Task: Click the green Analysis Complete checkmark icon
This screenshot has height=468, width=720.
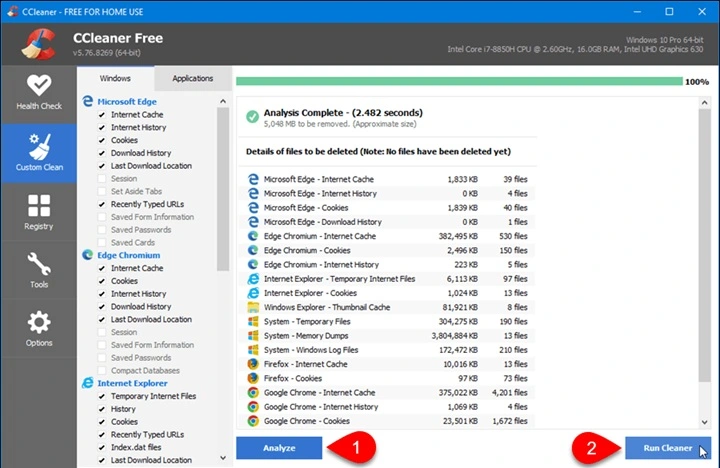Action: pyautogui.click(x=252, y=117)
